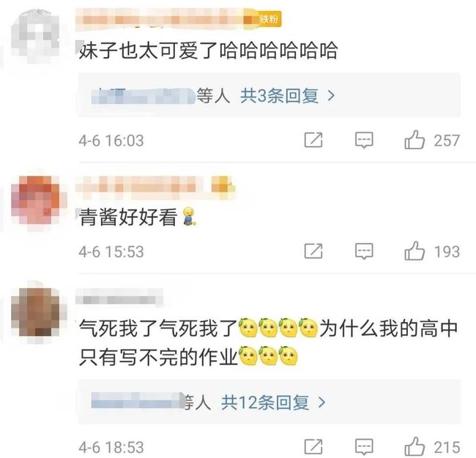476x458 pixels.
Task: Click chevron next to 共3条回复
Action: coord(331,96)
